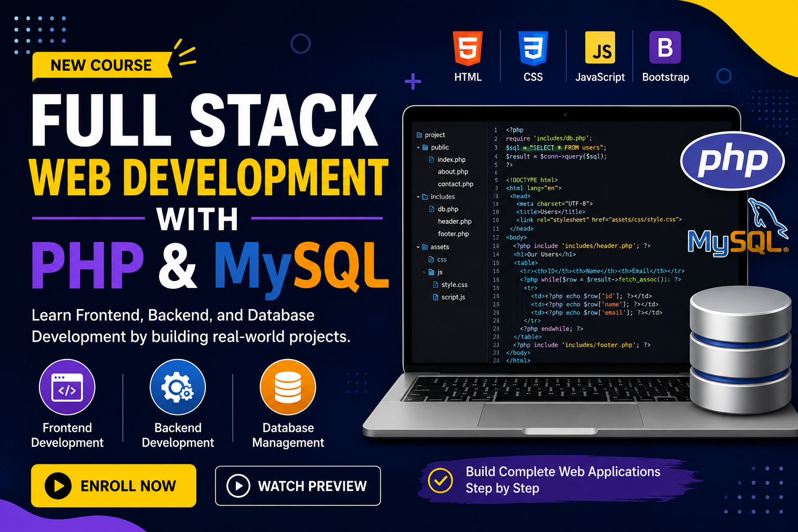Collapse the assets folder in file tree
Image resolution: width=798 pixels, height=532 pixels.
click(418, 247)
